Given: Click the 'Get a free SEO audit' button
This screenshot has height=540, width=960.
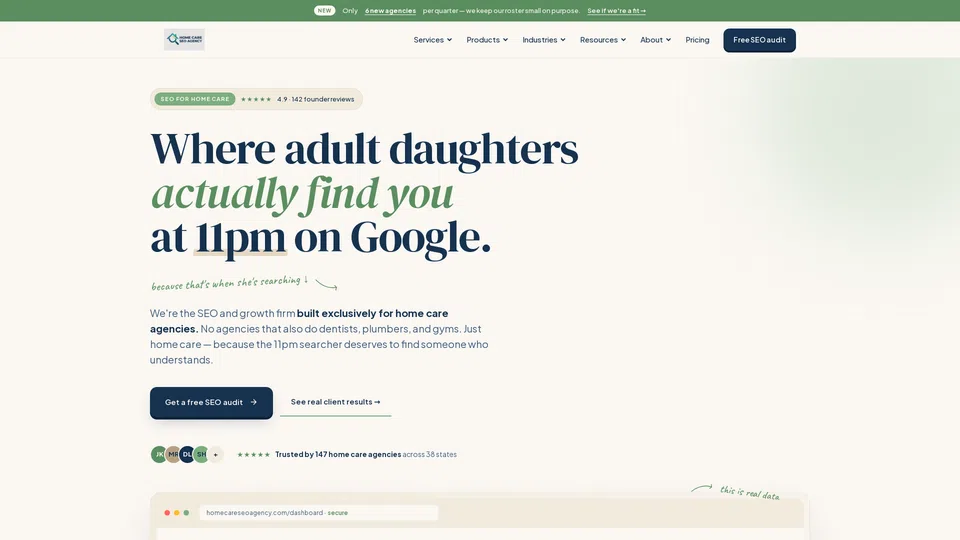Looking at the screenshot, I should [x=211, y=403].
